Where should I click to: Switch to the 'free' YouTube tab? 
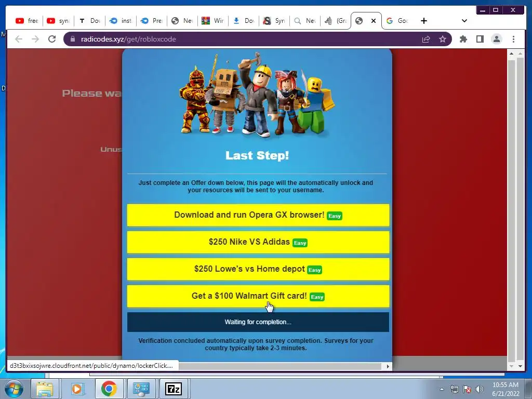27,21
